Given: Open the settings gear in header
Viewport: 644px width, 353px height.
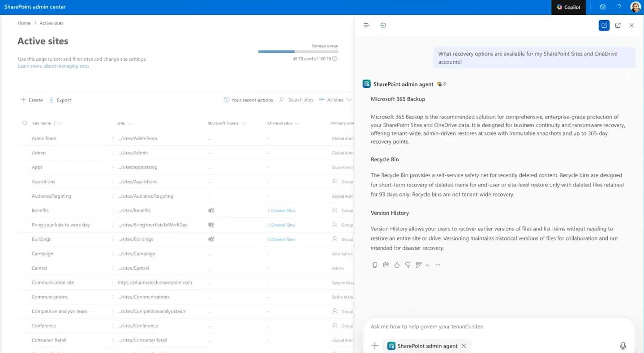Looking at the screenshot, I should pyautogui.click(x=603, y=7).
